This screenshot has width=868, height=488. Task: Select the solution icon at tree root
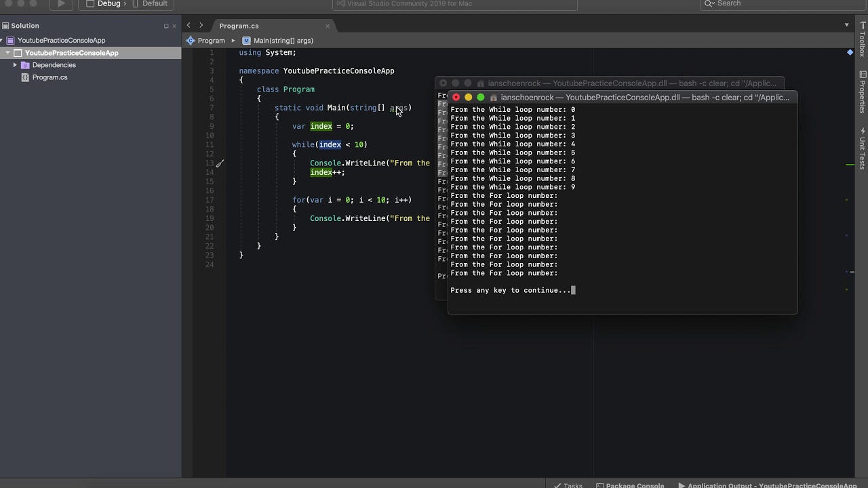click(10, 41)
